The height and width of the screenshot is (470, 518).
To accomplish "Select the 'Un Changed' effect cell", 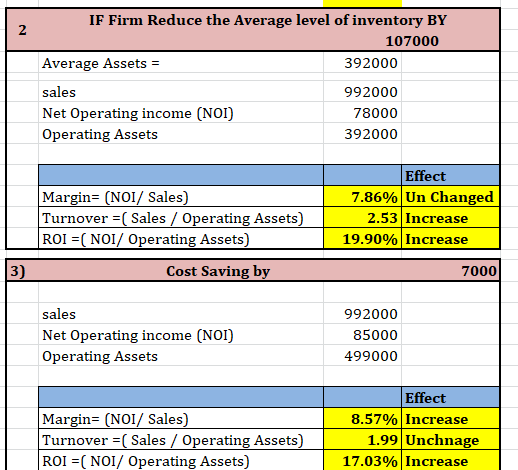I will point(450,197).
